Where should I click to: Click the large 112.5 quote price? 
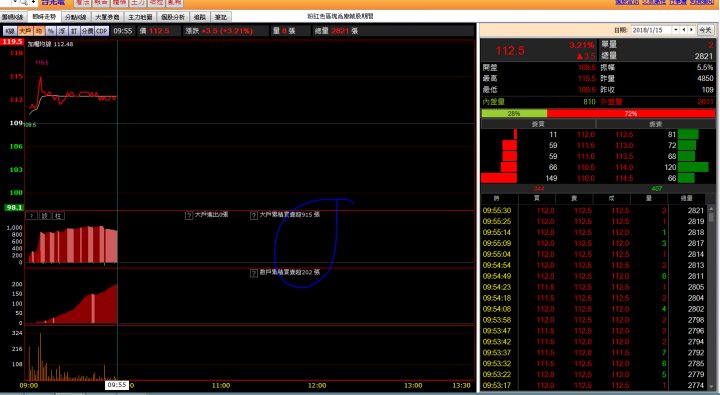click(510, 51)
